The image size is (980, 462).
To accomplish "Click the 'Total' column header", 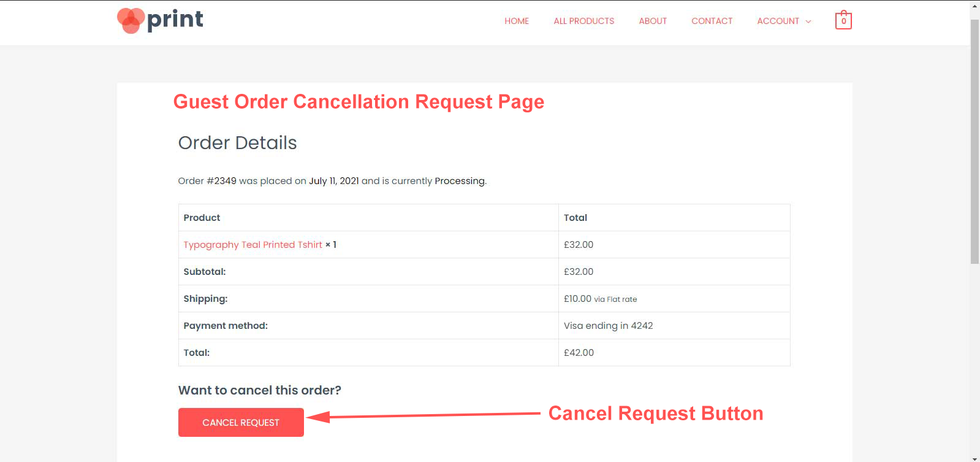I will (x=575, y=217).
